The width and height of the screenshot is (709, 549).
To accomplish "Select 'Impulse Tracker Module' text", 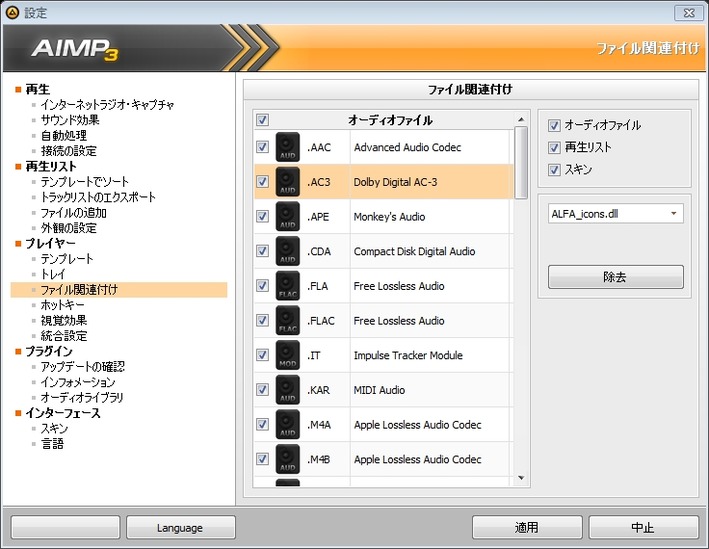I will tap(408, 355).
